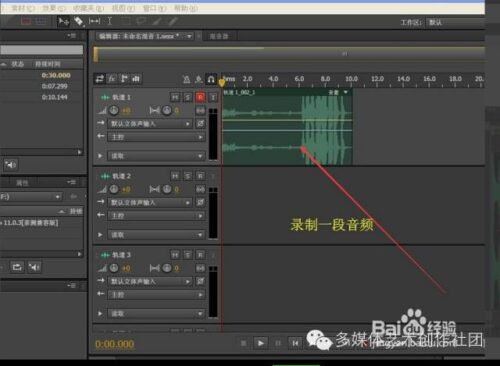Image resolution: width=500 pixels, height=366 pixels.
Task: Expand track 2 automation lanes triangle
Action: pyautogui.click(x=100, y=235)
